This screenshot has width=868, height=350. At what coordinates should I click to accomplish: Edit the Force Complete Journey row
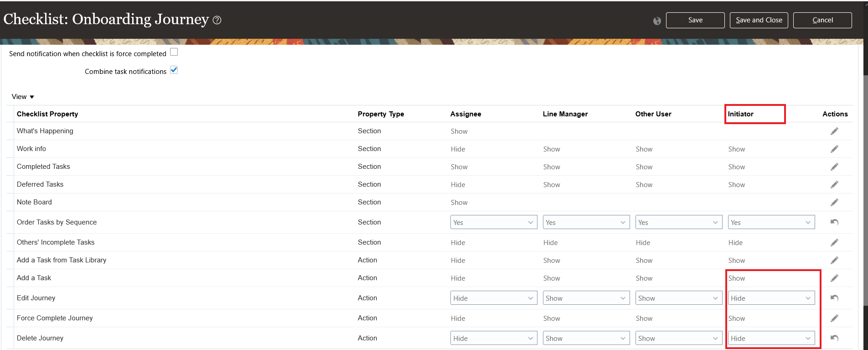(x=834, y=319)
